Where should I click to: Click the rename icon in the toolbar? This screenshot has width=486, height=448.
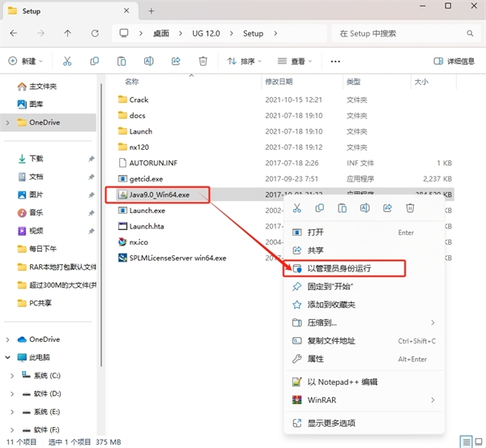pyautogui.click(x=149, y=62)
